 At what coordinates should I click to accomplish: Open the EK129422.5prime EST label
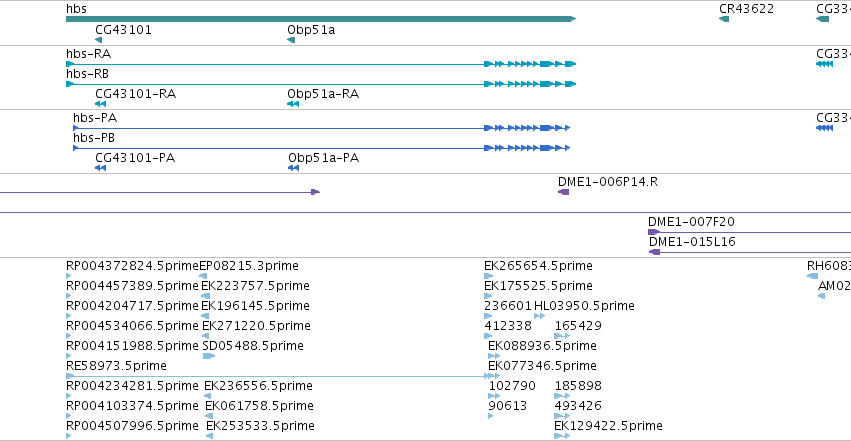click(x=608, y=426)
